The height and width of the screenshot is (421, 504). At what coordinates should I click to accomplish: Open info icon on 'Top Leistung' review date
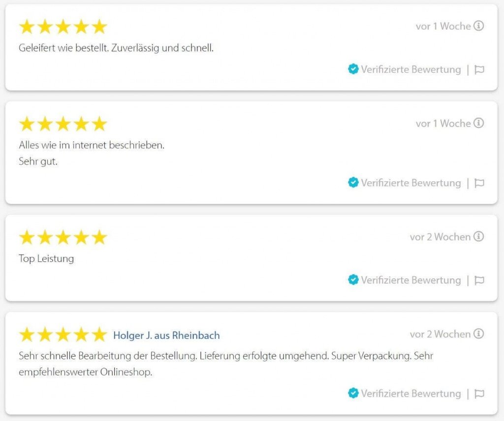pos(478,236)
